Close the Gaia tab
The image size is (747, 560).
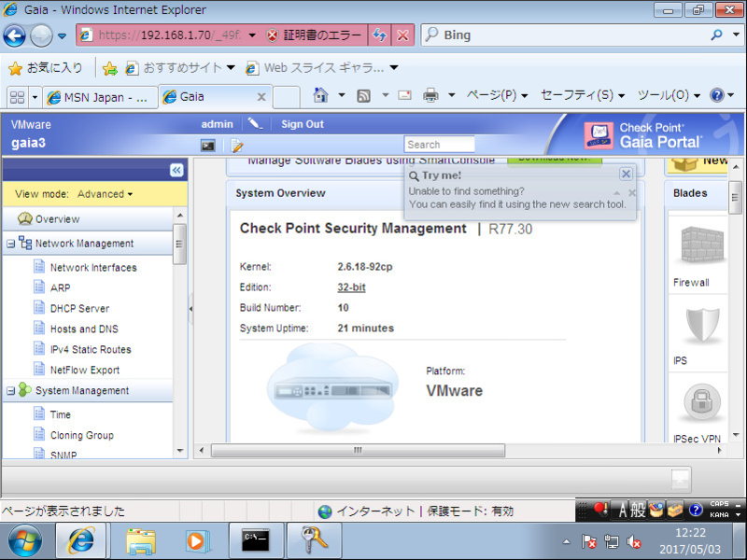[x=261, y=97]
